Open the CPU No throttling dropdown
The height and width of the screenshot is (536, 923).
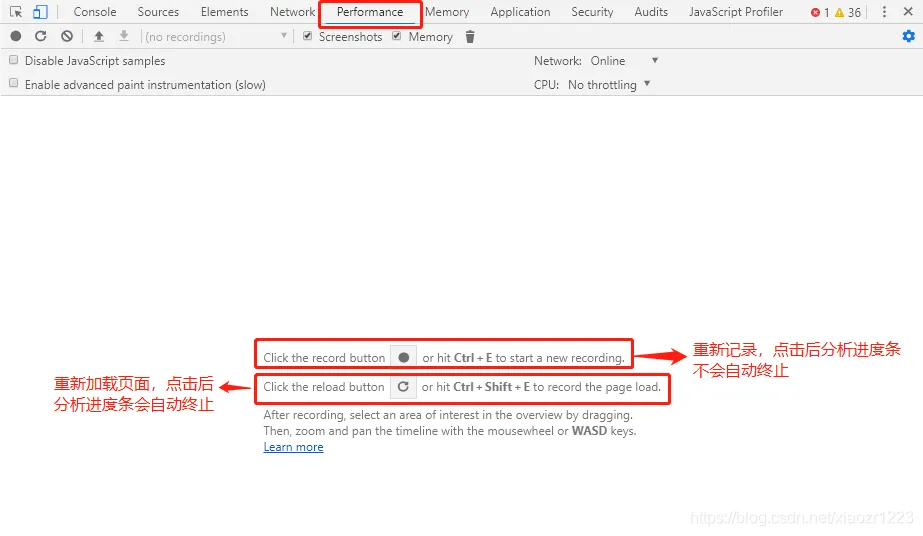click(x=609, y=85)
